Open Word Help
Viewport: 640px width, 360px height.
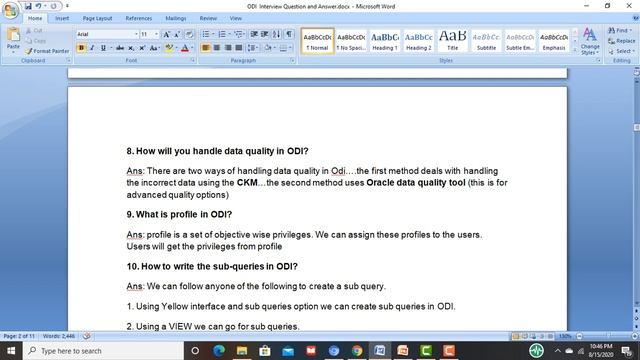tap(635, 18)
